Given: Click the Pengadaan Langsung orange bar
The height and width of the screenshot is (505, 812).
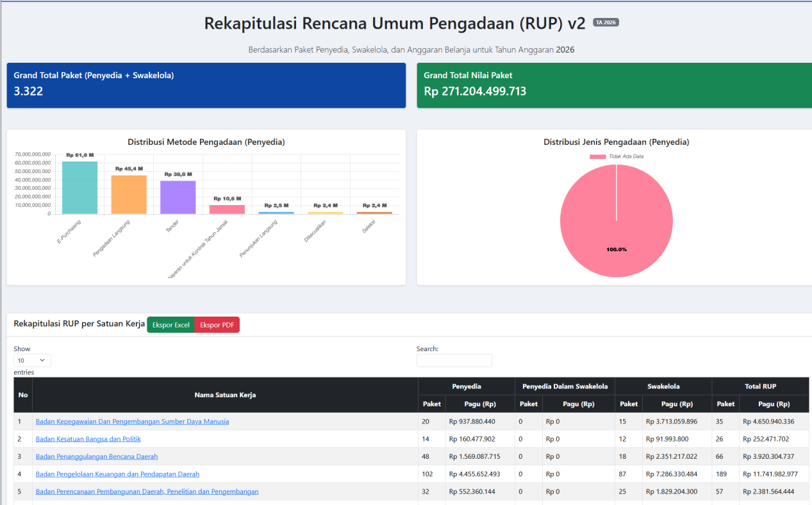Looking at the screenshot, I should pos(129,195).
